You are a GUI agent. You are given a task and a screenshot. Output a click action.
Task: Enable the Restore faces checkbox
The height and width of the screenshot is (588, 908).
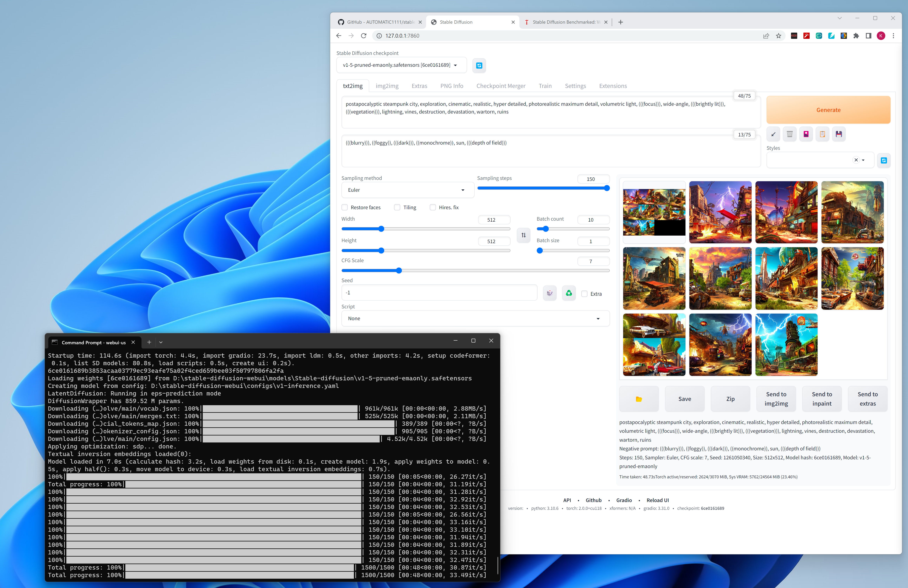pyautogui.click(x=345, y=207)
